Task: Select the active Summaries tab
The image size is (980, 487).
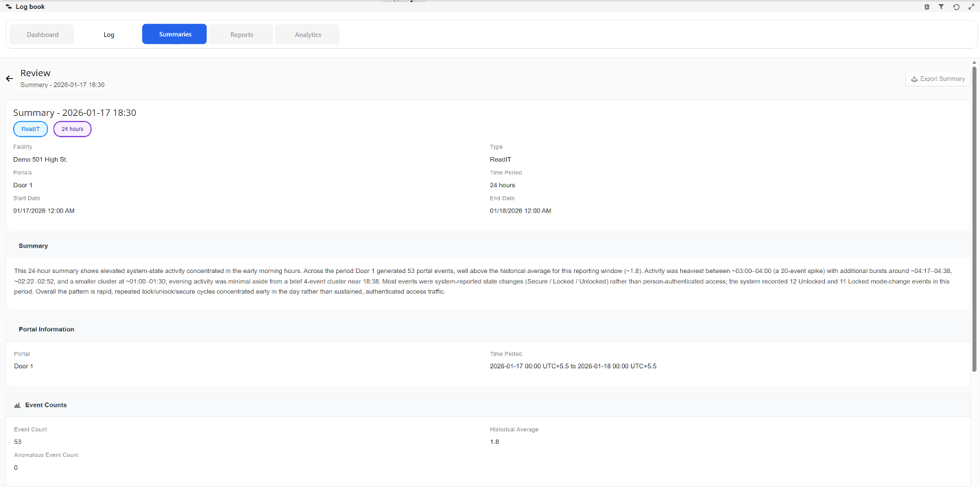Action: click(174, 34)
